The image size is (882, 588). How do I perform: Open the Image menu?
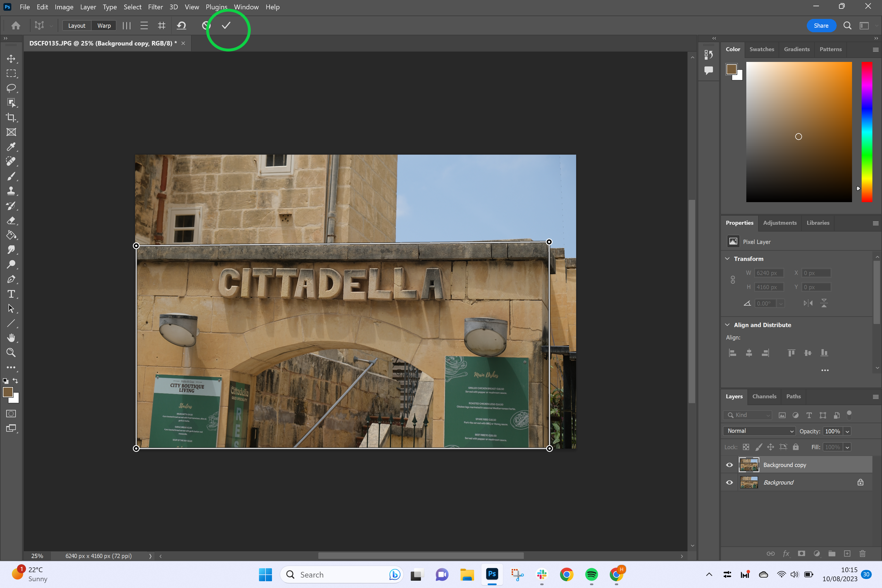64,7
